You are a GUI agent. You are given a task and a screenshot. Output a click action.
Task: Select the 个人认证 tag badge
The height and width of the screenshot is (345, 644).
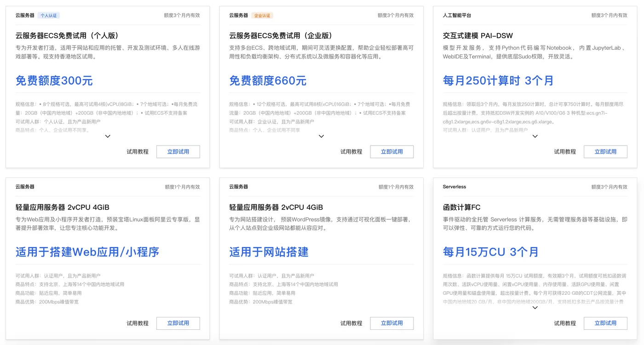coord(49,15)
